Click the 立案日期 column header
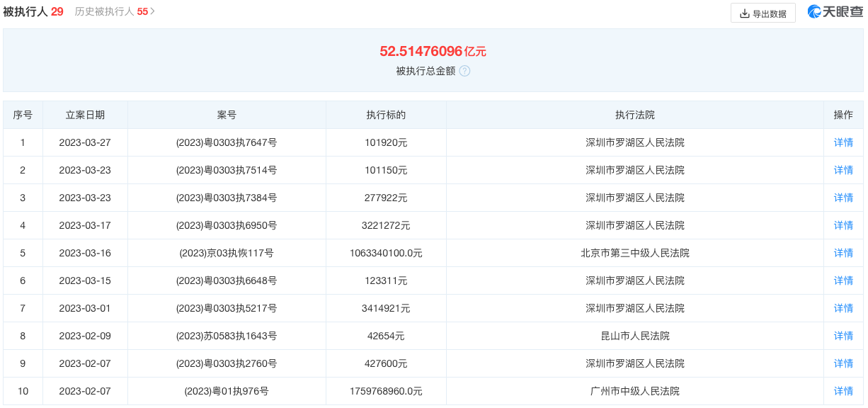The width and height of the screenshot is (868, 408). pos(85,115)
